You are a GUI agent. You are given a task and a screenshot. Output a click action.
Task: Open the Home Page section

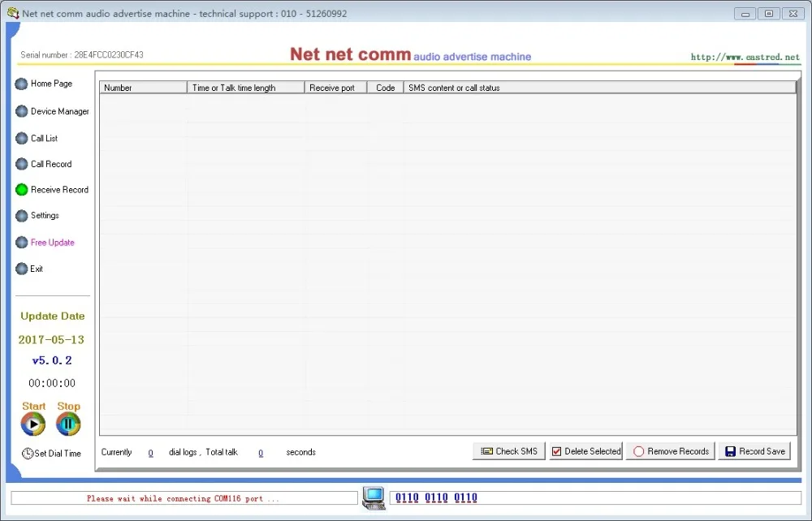[51, 84]
